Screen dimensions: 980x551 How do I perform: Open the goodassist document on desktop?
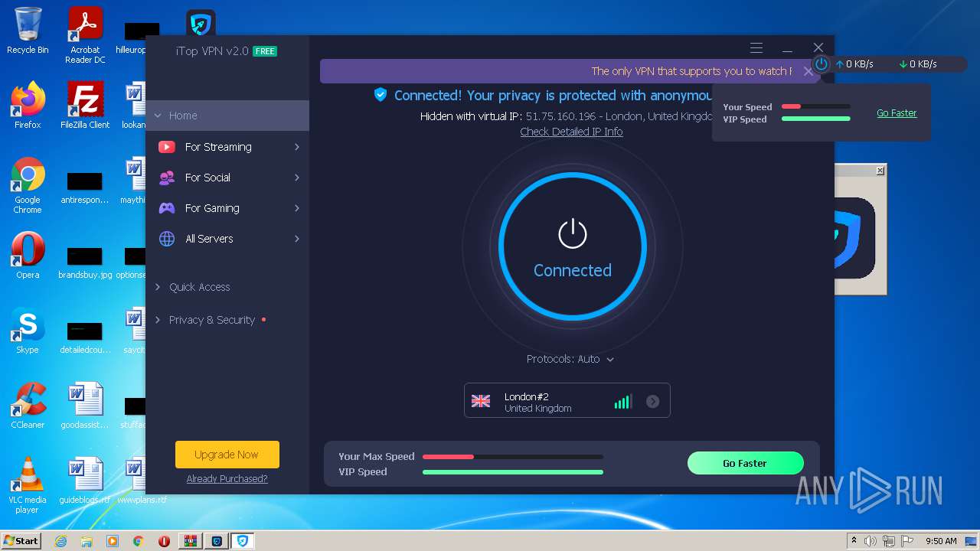pyautogui.click(x=85, y=406)
